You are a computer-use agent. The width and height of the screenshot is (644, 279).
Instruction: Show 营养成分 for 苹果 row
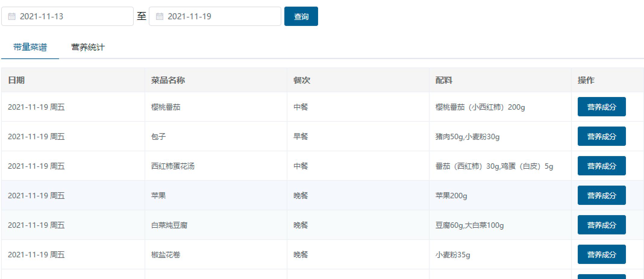pyautogui.click(x=601, y=195)
